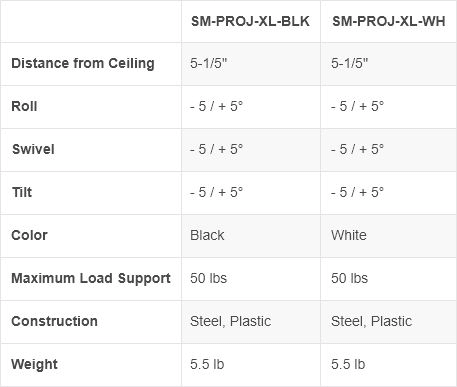Click Steel, Plastic under the WH model
457x387 pixels.
[371, 321]
